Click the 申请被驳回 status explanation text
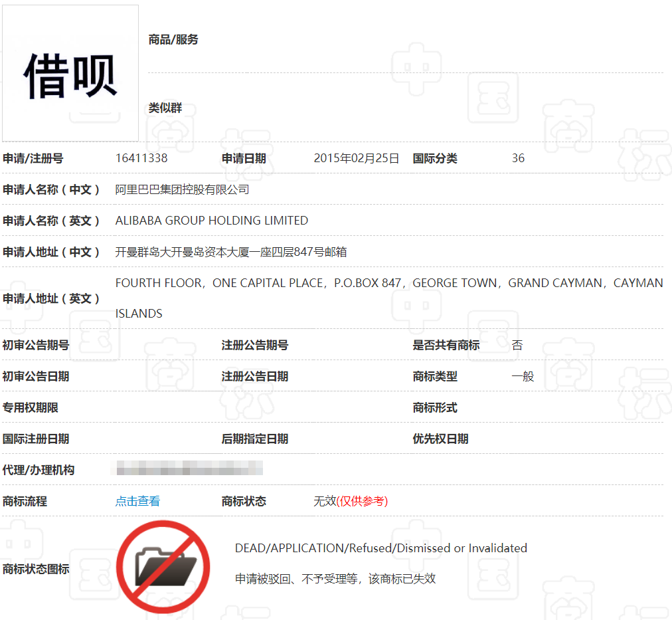The width and height of the screenshot is (672, 620). coord(335,579)
